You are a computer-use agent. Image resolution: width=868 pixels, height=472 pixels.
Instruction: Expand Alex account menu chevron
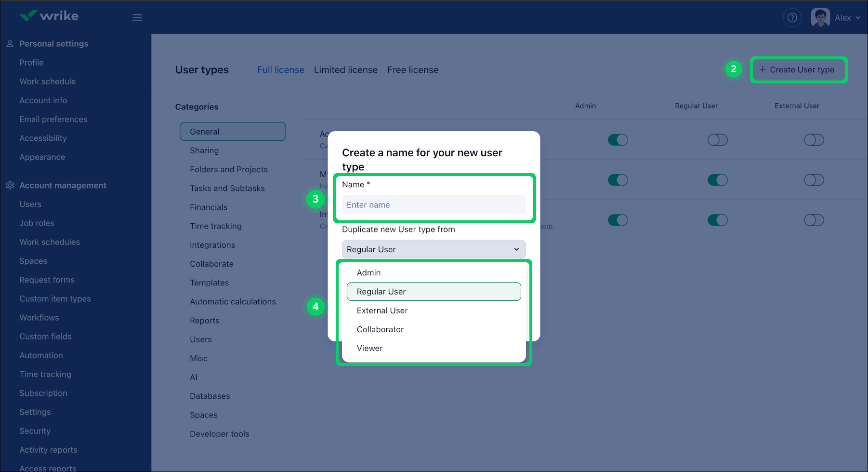858,18
